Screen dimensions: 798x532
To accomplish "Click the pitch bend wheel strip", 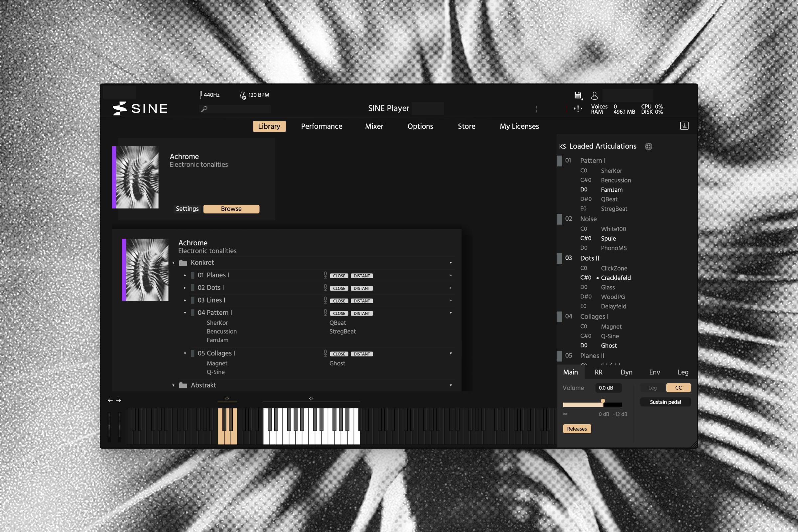I will [109, 427].
